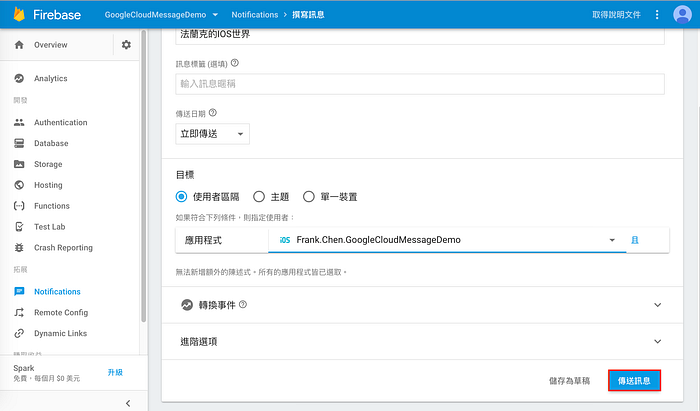Select the 單一裝置 radio button
This screenshot has height=411, width=700.
click(309, 197)
